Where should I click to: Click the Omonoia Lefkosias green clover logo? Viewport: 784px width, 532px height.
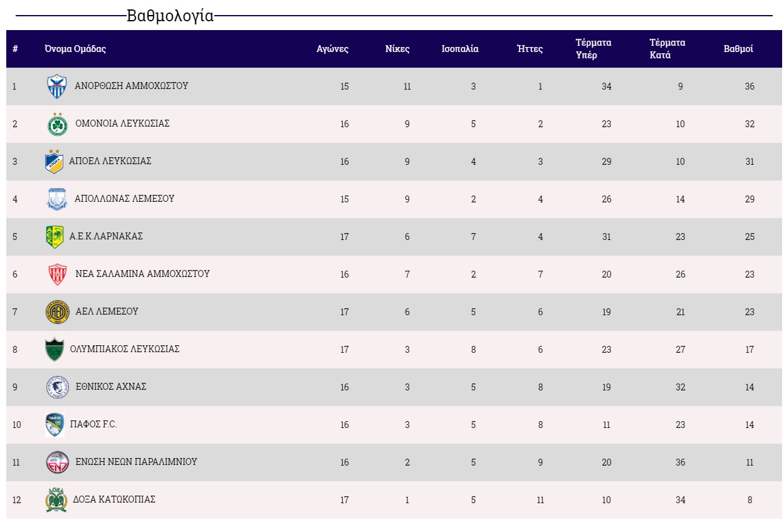coord(58,124)
